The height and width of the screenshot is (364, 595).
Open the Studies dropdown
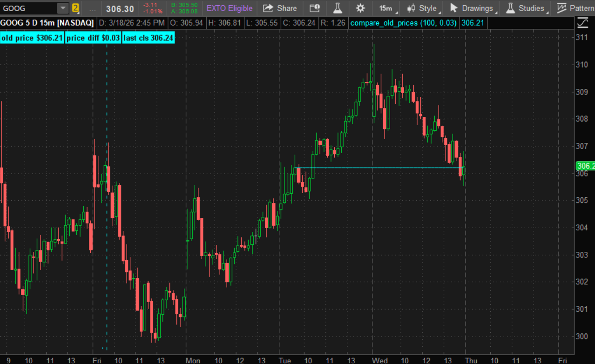click(526, 8)
